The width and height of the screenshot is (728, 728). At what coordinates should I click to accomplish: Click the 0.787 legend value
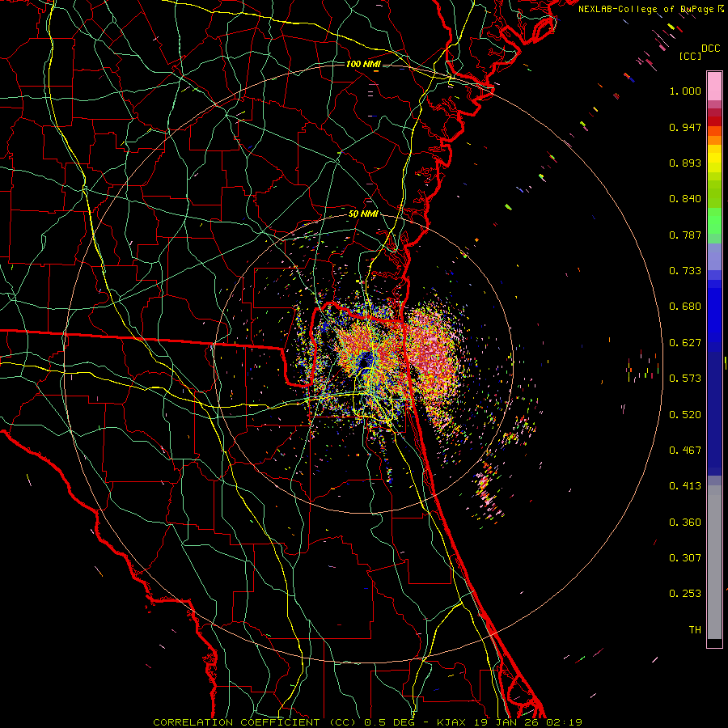coord(685,235)
